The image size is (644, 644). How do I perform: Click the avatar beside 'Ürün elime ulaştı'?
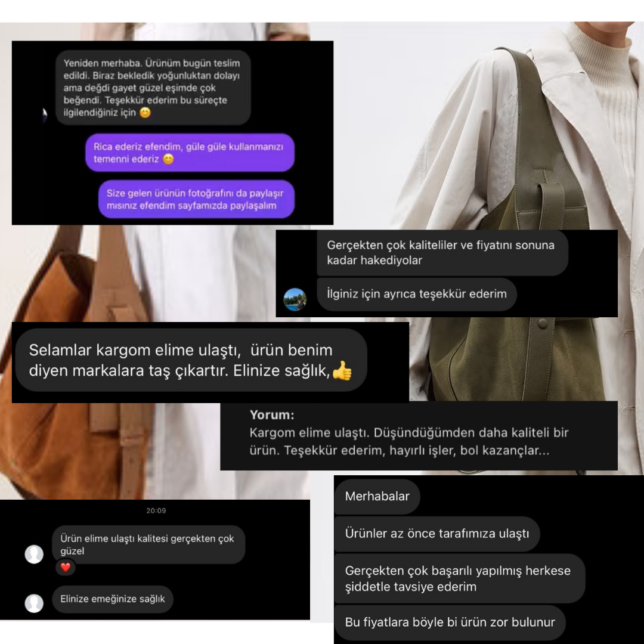(34, 554)
